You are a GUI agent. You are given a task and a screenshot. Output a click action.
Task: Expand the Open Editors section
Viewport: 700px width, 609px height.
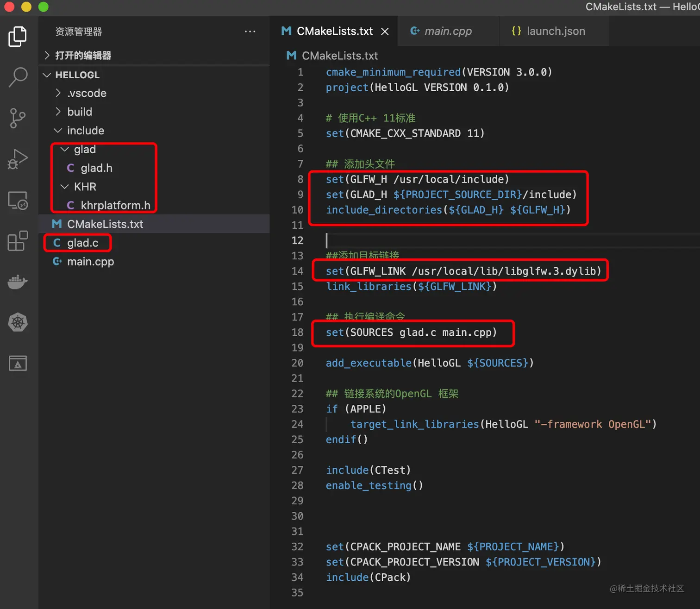(x=154, y=56)
